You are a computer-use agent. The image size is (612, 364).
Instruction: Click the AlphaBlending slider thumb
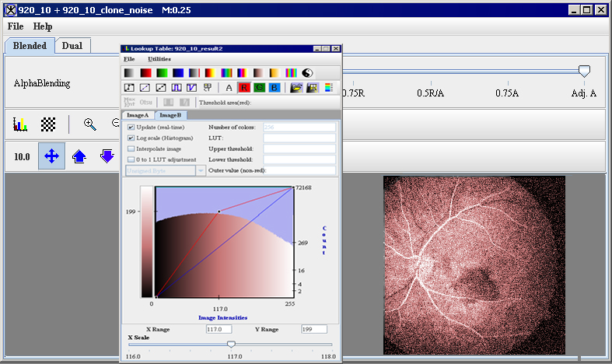point(584,71)
